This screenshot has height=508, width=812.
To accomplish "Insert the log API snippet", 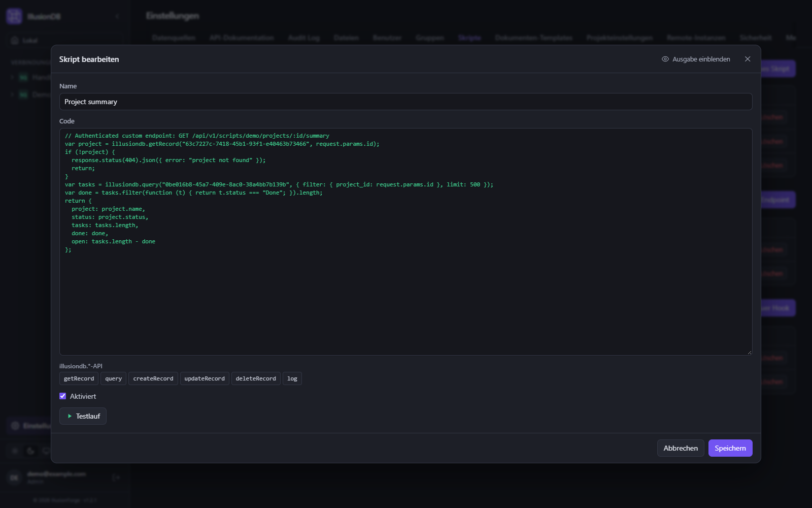I will [x=292, y=378].
